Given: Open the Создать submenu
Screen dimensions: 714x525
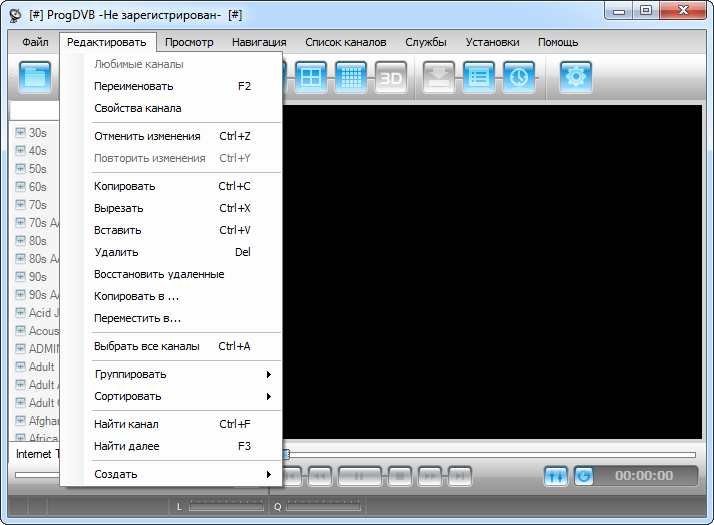Looking at the screenshot, I should tap(182, 474).
